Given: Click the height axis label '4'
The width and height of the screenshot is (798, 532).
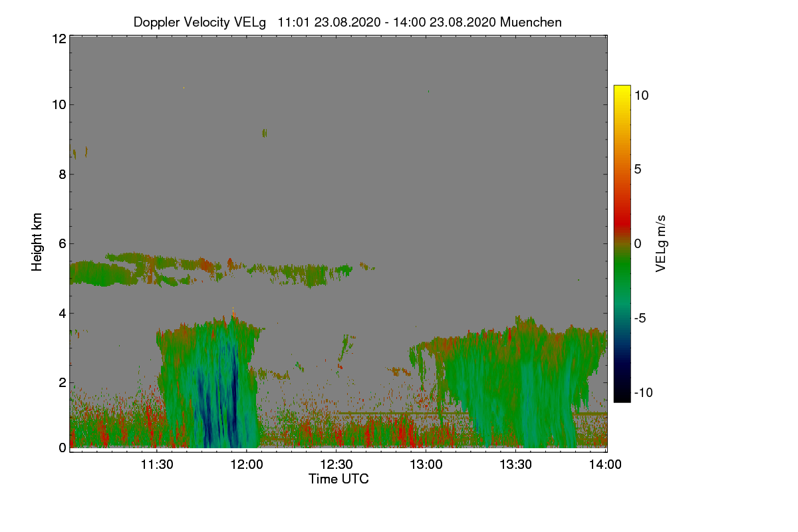Looking at the screenshot, I should click(62, 313).
